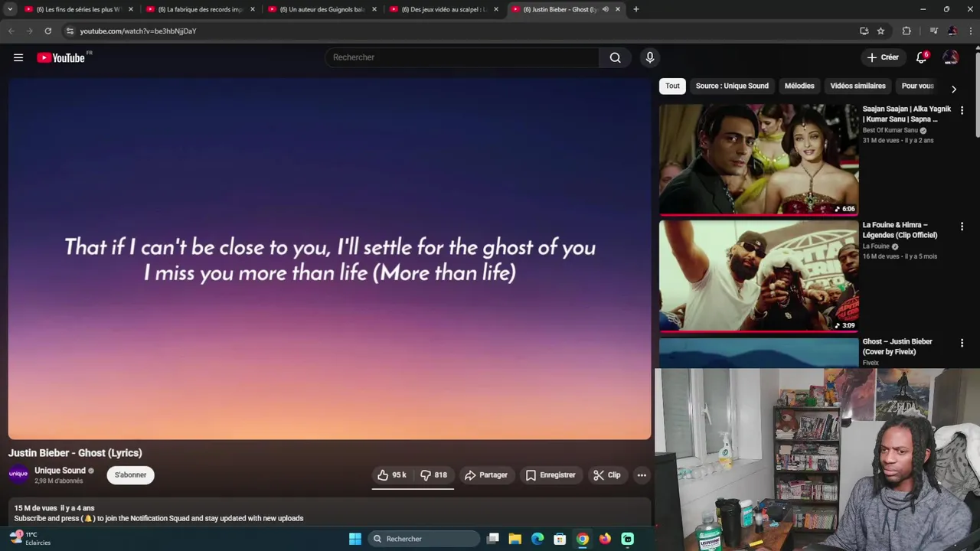Screen dimensions: 980x551
Task: Open the Unique Sound channel avatar
Action: tap(18, 474)
